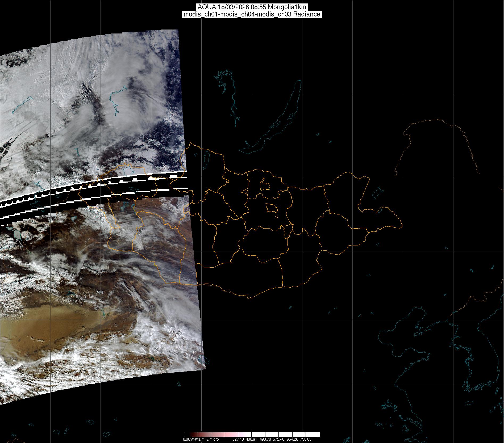Select the modis channel Radiance subtitle label
This screenshot has width=504, height=443.
pyautogui.click(x=252, y=14)
